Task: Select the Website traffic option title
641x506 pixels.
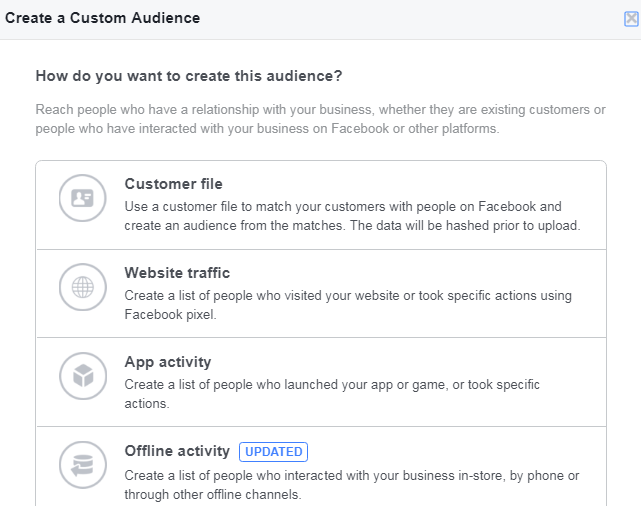Action: pyautogui.click(x=177, y=273)
